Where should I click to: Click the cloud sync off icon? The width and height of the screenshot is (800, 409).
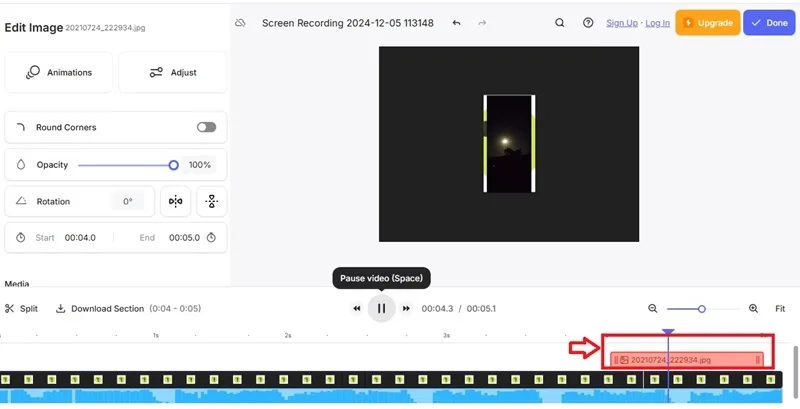click(x=240, y=23)
